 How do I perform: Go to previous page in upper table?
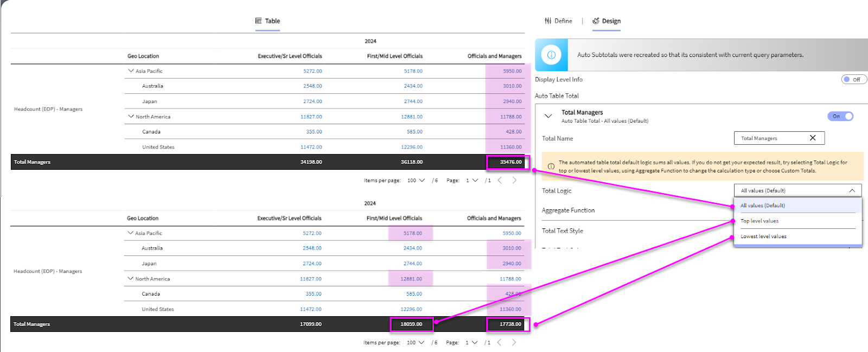(x=500, y=180)
